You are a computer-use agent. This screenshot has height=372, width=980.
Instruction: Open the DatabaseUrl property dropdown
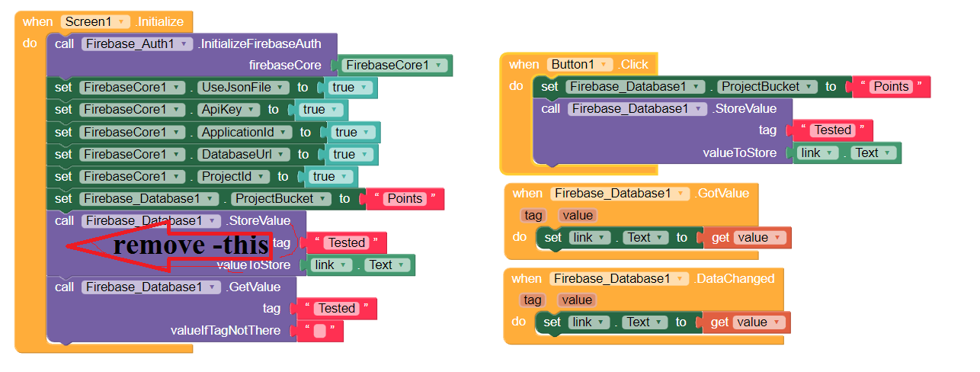[x=242, y=154]
